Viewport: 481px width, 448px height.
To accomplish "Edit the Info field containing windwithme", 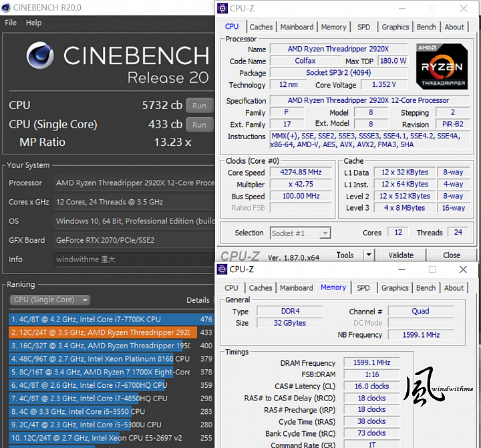I will (134, 259).
